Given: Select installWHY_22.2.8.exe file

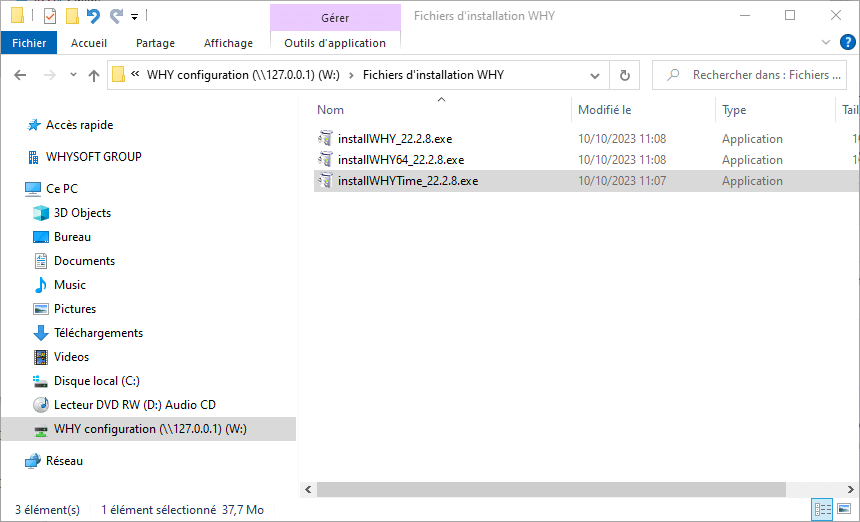Looking at the screenshot, I should 395,139.
